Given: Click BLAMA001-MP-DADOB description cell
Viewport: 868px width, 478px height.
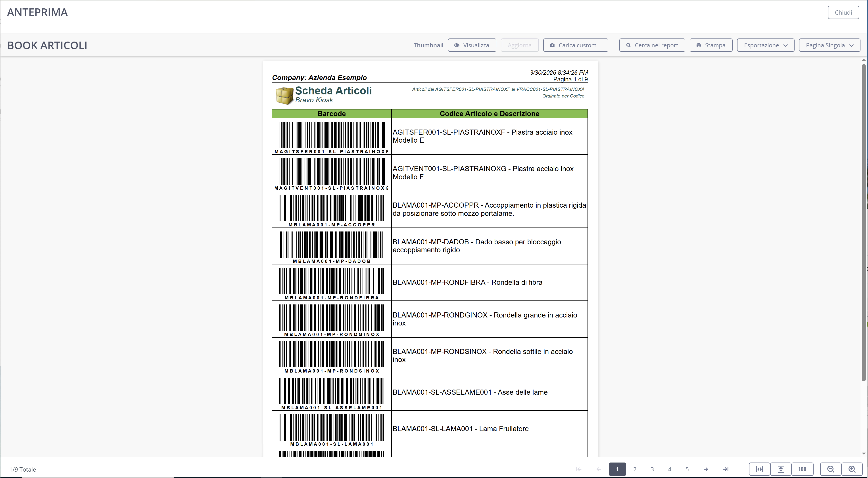Looking at the screenshot, I should pos(489,246).
